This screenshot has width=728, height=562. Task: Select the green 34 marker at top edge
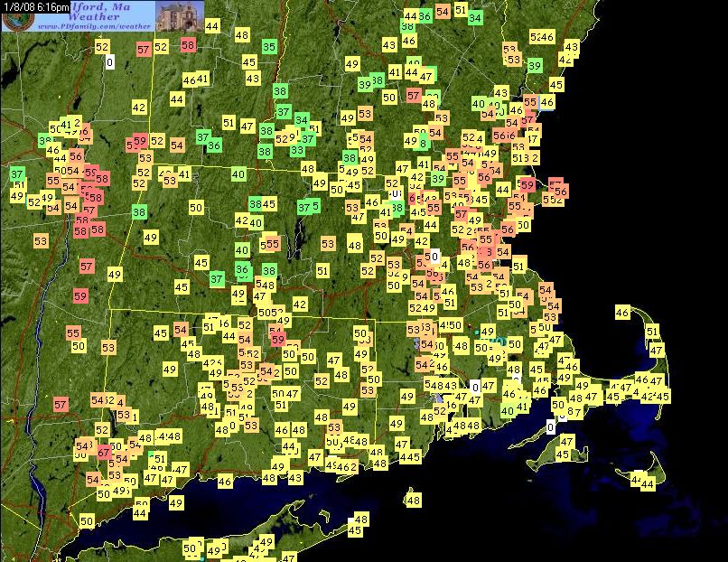tap(475, 17)
